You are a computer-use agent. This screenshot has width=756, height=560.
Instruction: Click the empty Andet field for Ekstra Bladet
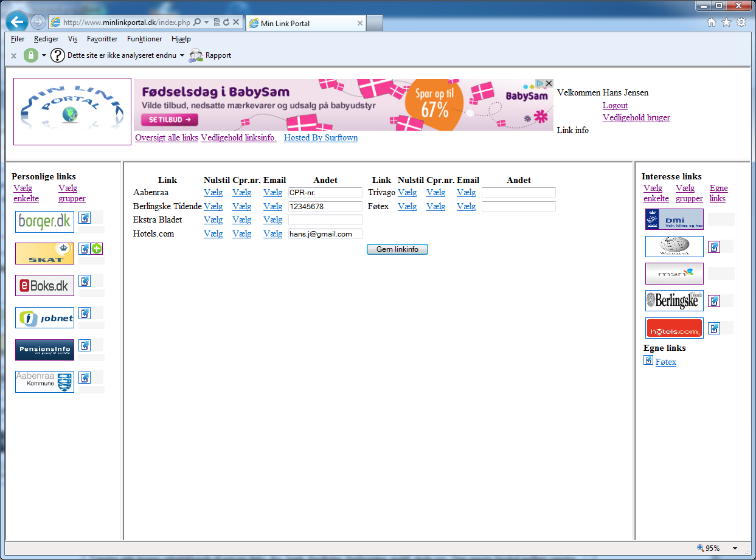point(325,220)
